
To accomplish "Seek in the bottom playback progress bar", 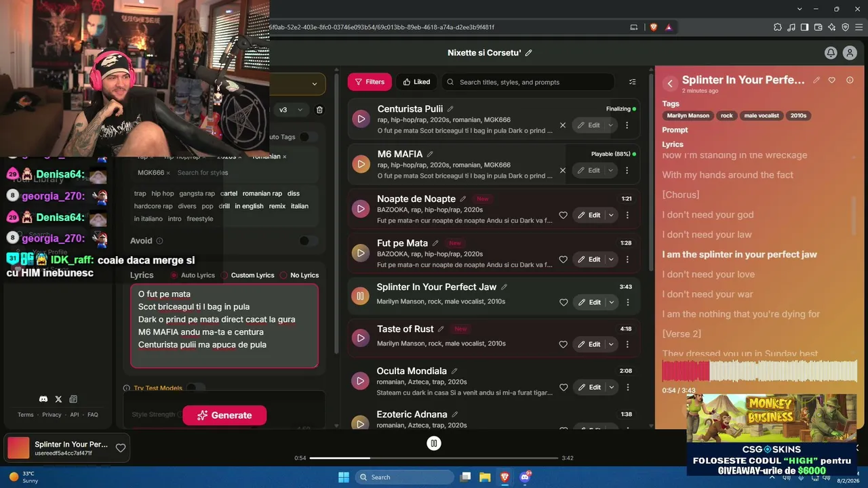I will 434,458.
